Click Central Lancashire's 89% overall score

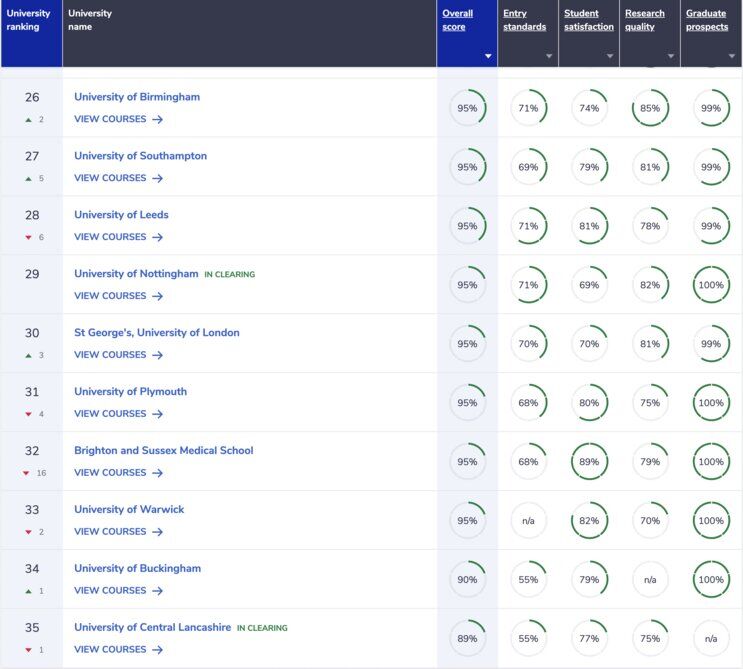click(x=468, y=639)
